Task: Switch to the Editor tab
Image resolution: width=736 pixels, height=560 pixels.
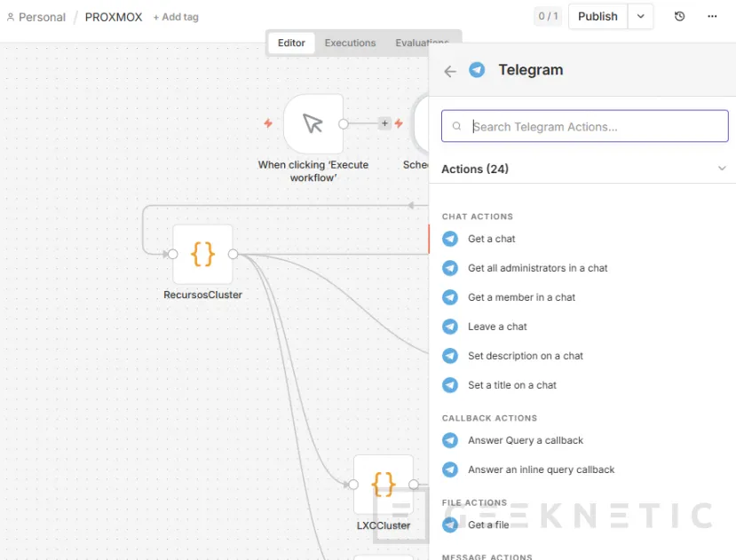Action: (291, 43)
